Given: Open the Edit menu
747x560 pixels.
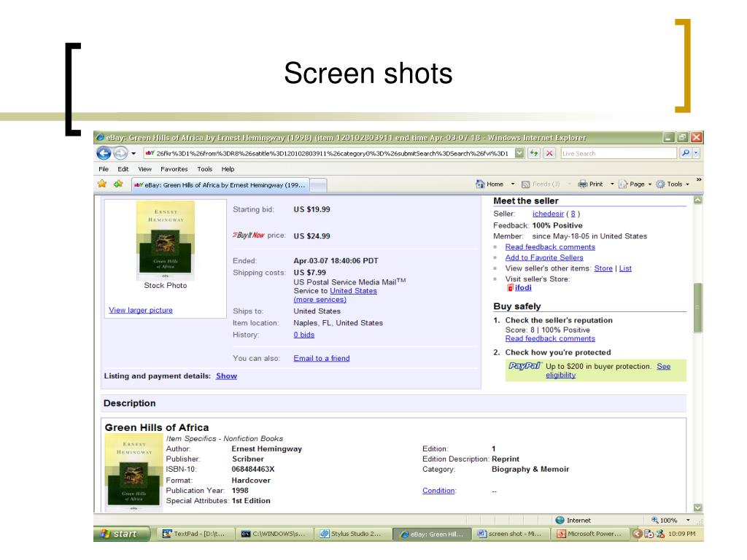Looking at the screenshot, I should coord(123,169).
